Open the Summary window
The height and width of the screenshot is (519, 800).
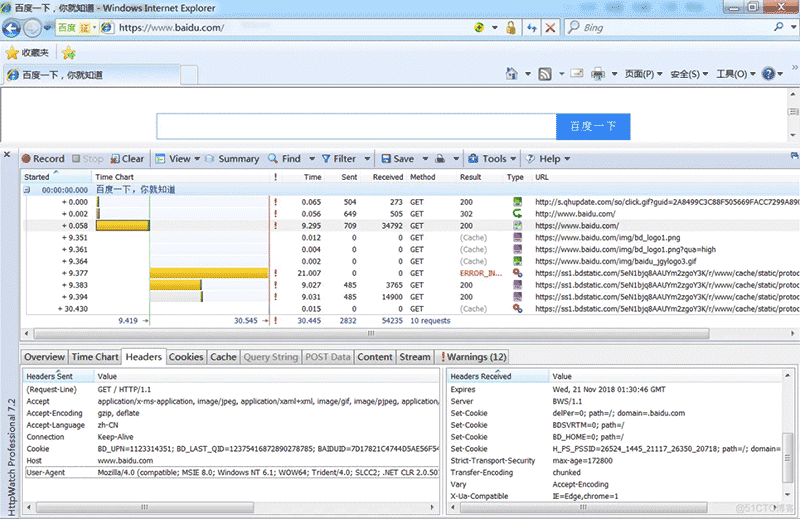[230, 158]
